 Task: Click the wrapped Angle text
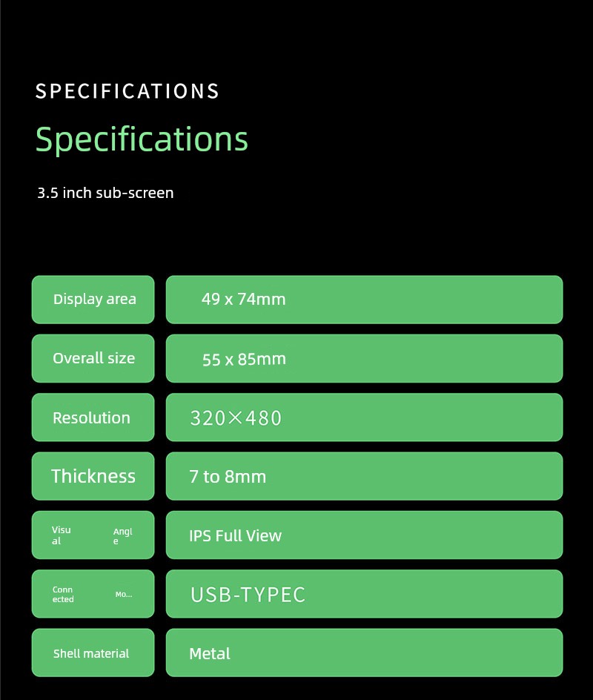pyautogui.click(x=122, y=536)
